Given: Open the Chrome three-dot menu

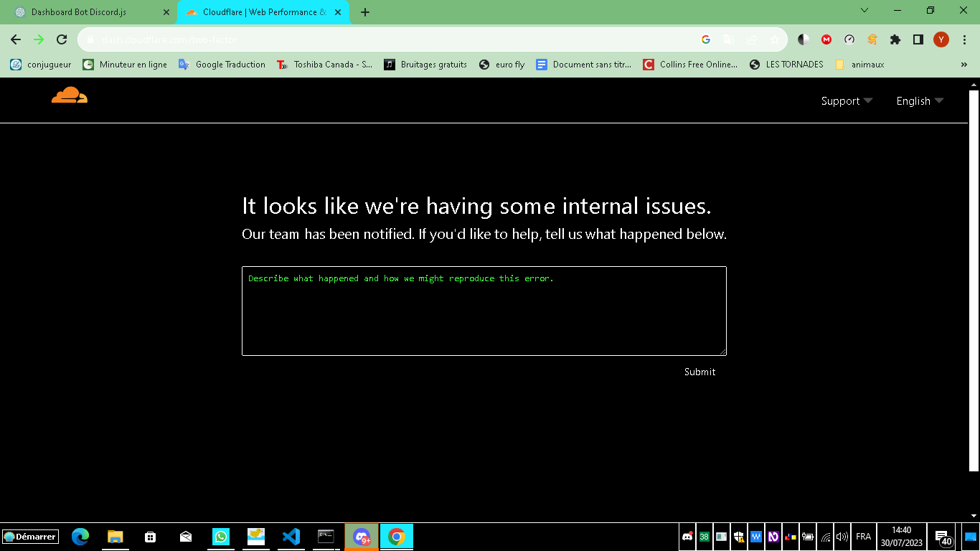Looking at the screenshot, I should point(964,40).
